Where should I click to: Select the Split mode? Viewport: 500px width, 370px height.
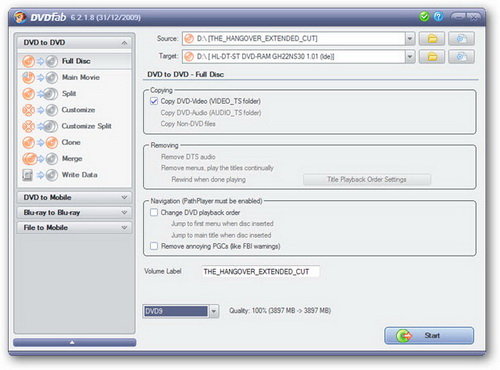click(x=74, y=94)
